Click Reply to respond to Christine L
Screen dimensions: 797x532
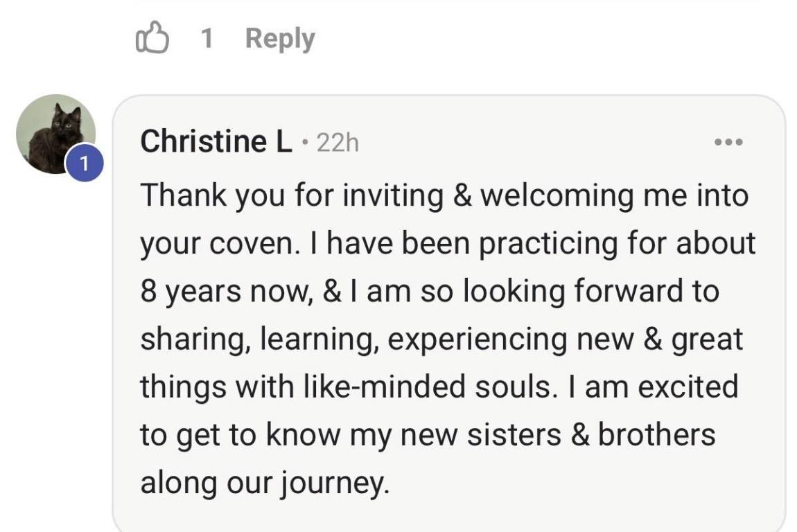click(281, 38)
